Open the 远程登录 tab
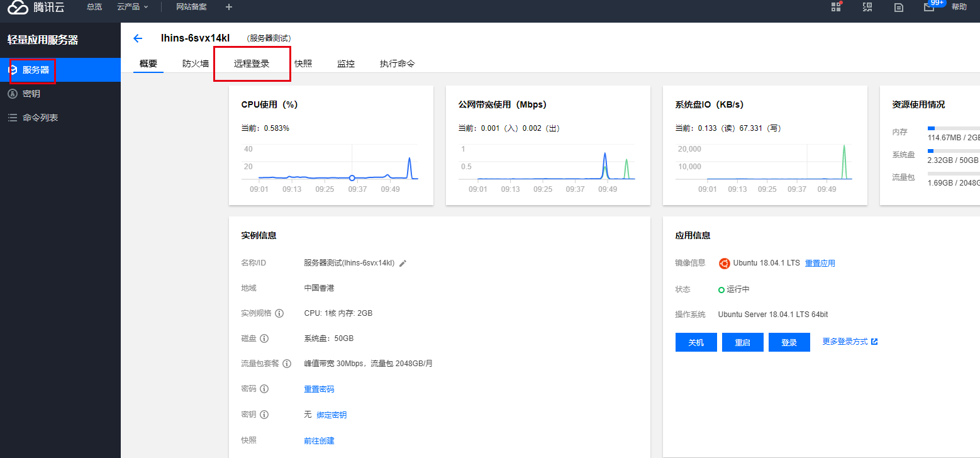The height and width of the screenshot is (458, 980). pyautogui.click(x=252, y=64)
